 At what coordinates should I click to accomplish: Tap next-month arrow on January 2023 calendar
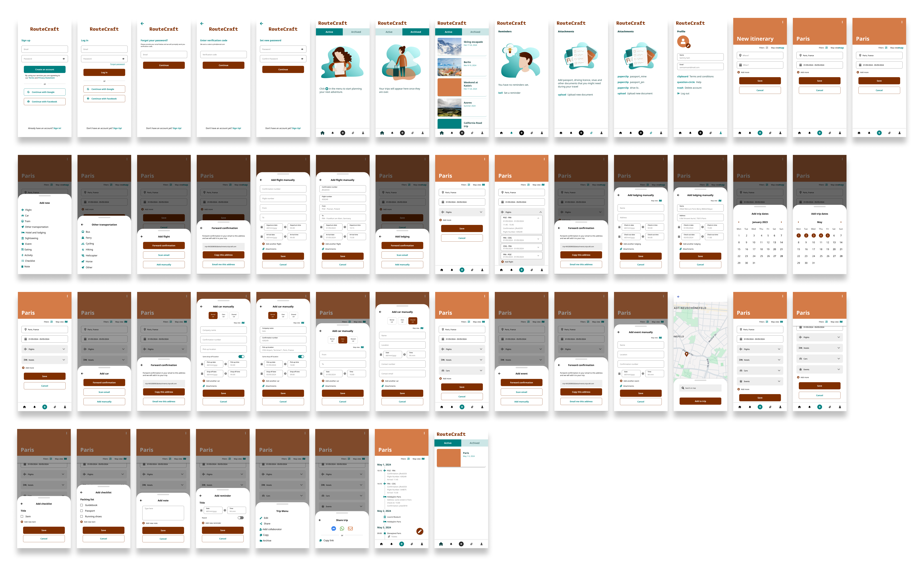[x=782, y=222]
